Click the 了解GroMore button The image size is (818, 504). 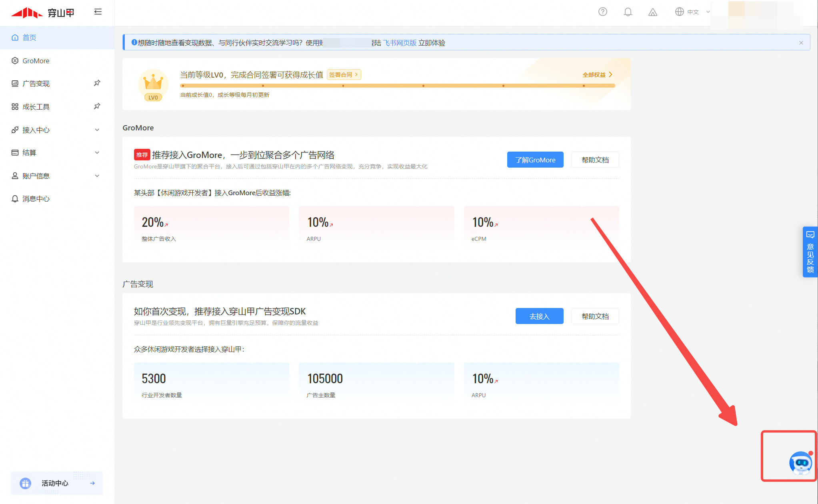535,160
